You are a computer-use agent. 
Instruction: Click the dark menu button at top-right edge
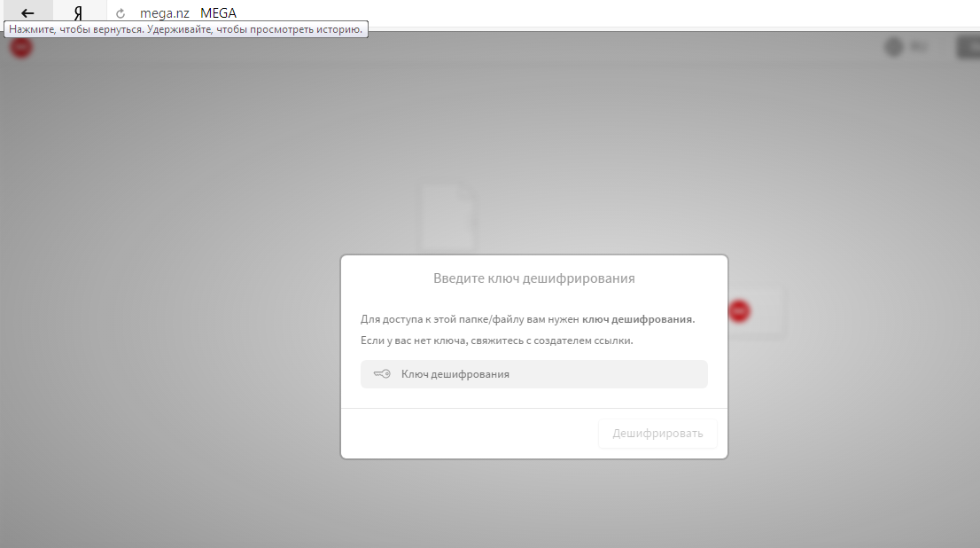(x=968, y=47)
